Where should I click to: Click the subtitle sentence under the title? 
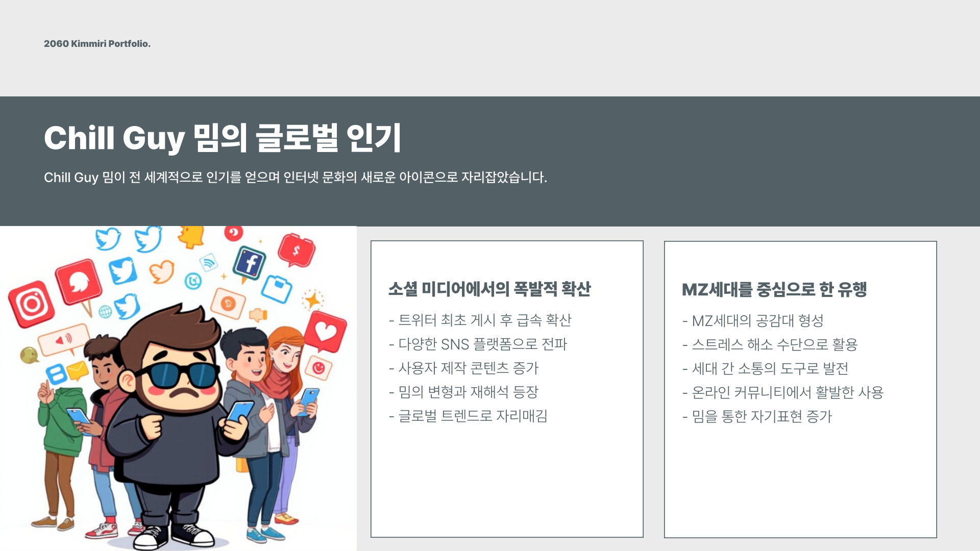point(295,178)
